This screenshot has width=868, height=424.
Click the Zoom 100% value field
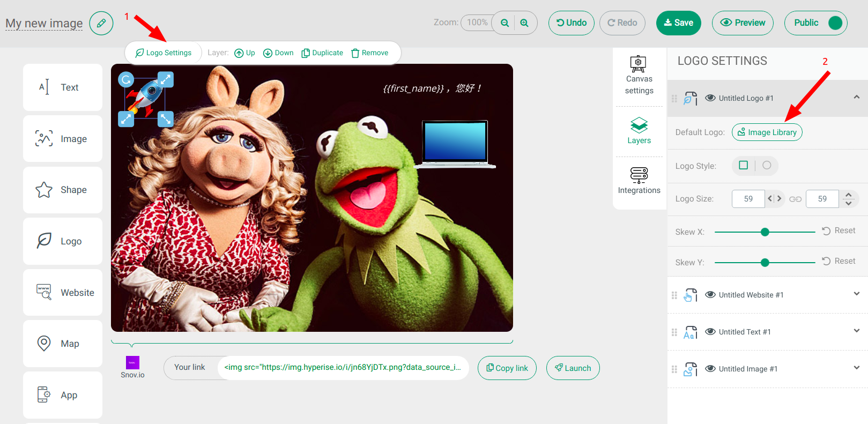coord(477,23)
